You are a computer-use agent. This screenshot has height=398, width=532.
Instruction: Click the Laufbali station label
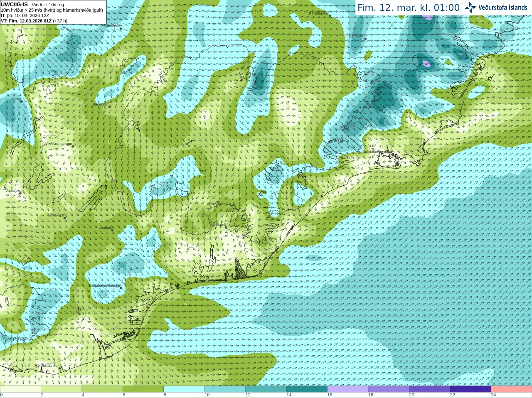pos(105,227)
